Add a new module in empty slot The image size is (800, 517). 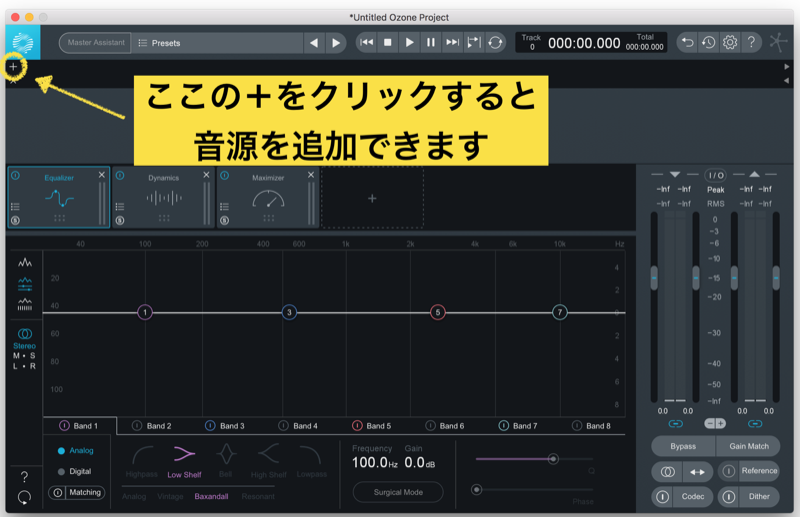[372, 198]
